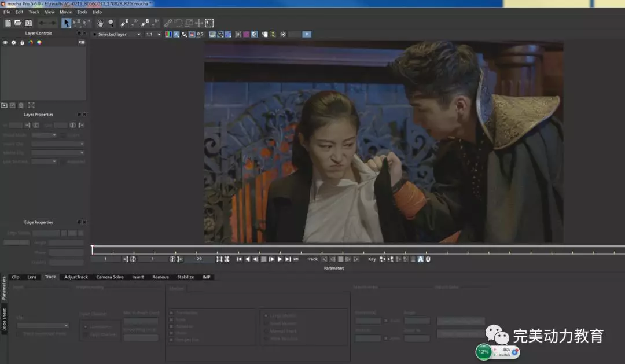625x364 pixels.
Task: Open the Tools menu
Action: click(82, 12)
